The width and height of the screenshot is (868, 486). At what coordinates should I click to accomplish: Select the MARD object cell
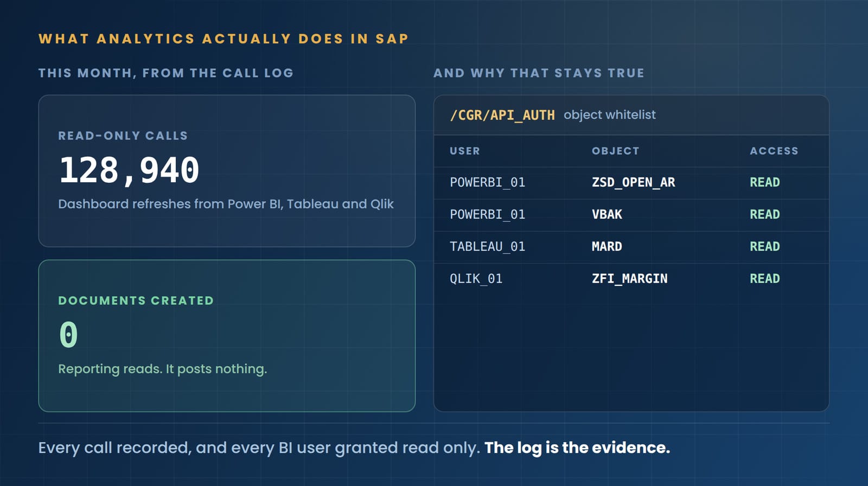tap(607, 246)
